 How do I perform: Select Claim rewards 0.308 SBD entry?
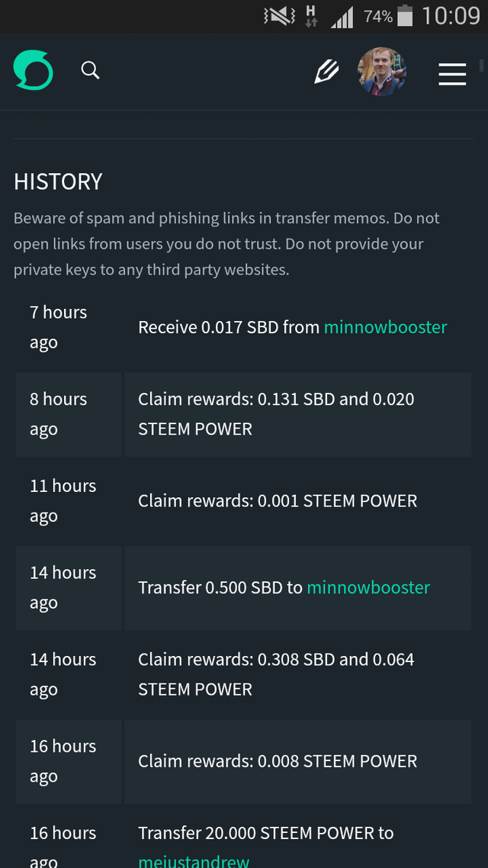click(x=276, y=674)
